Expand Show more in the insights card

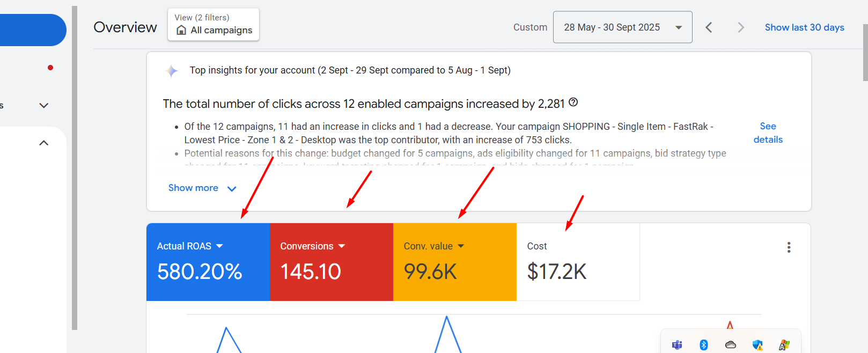(x=202, y=188)
